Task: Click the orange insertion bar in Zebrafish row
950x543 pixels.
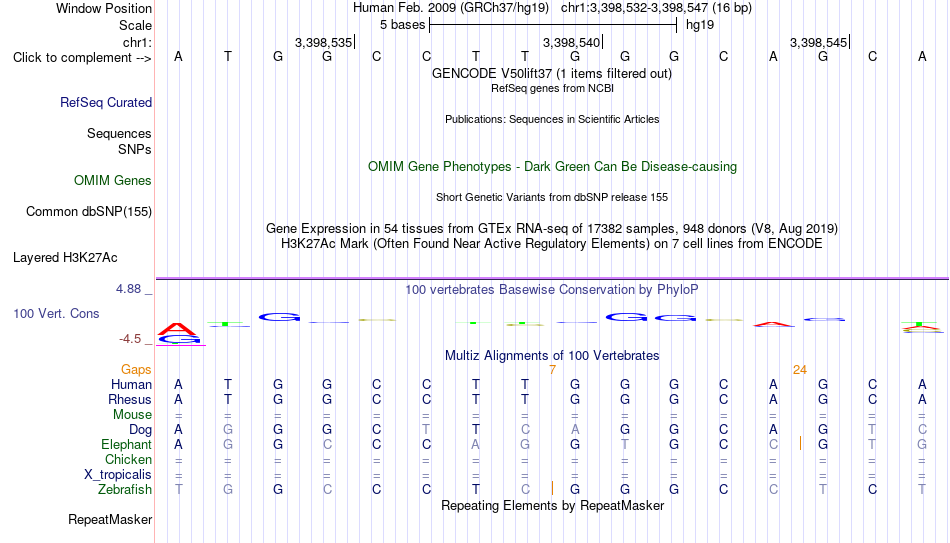Action: (x=553, y=488)
